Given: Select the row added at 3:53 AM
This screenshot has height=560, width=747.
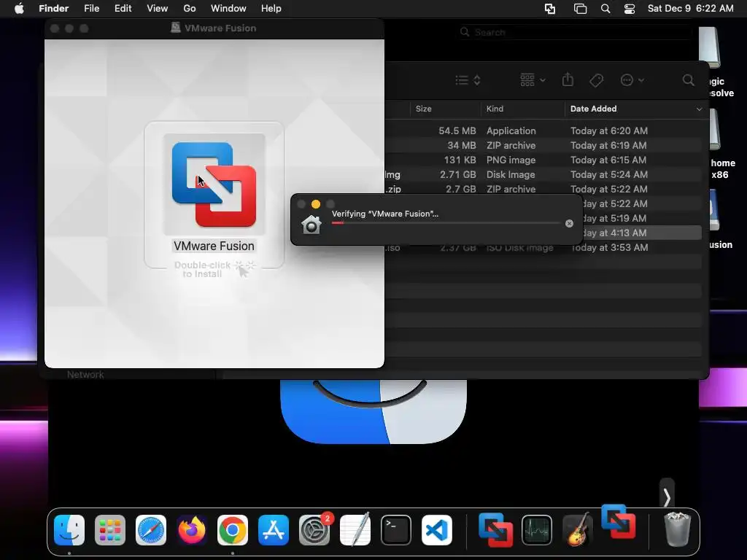Looking at the screenshot, I should pos(543,248).
